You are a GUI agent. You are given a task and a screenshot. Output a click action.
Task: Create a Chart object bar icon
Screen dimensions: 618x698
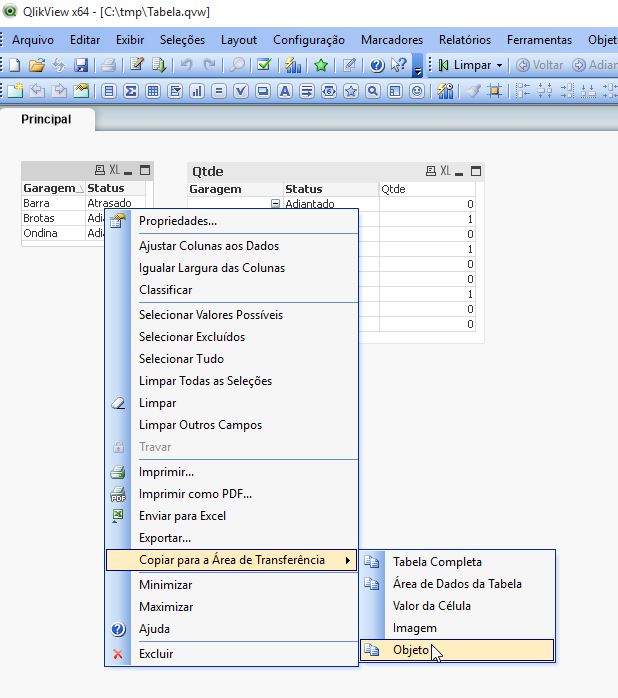[197, 91]
